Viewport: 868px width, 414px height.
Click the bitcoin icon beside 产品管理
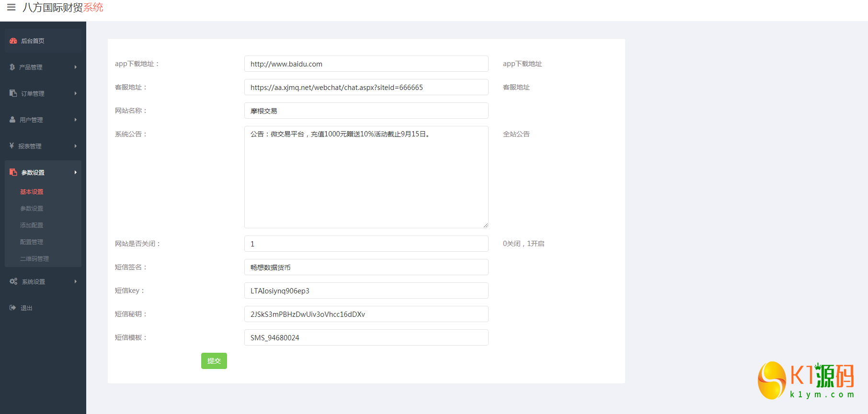click(12, 67)
